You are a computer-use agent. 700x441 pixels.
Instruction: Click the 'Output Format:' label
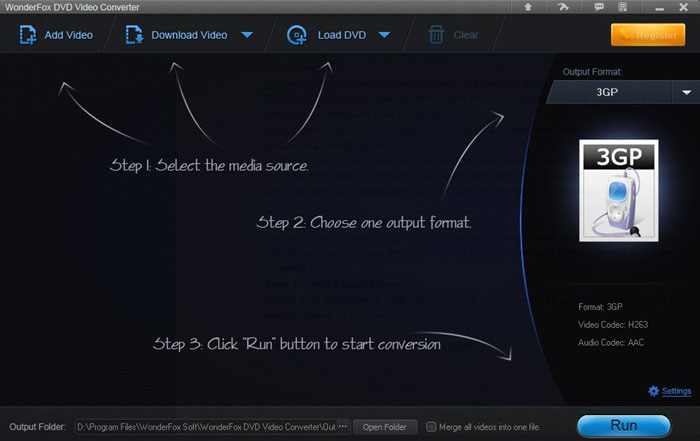[x=592, y=72]
